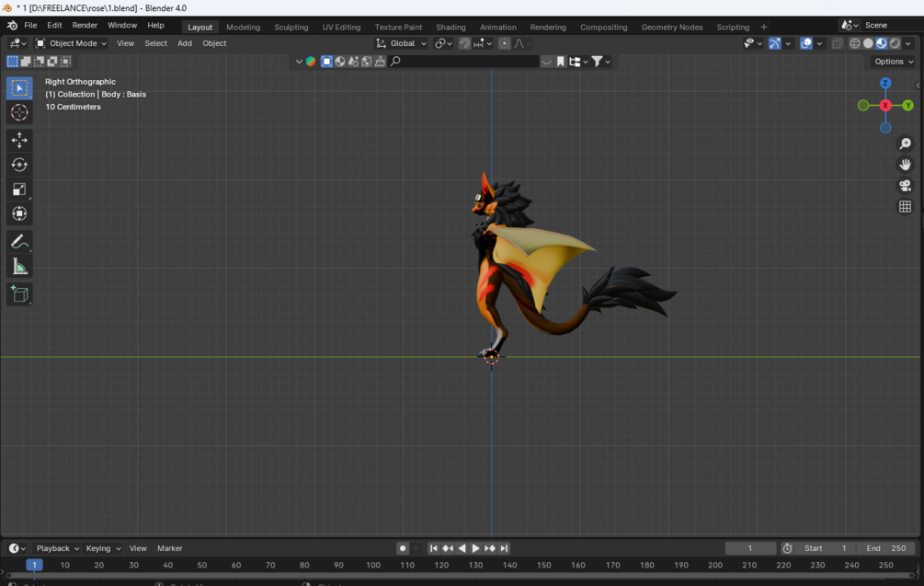
Task: Open the Global transform orientation dropdown
Action: pos(402,43)
